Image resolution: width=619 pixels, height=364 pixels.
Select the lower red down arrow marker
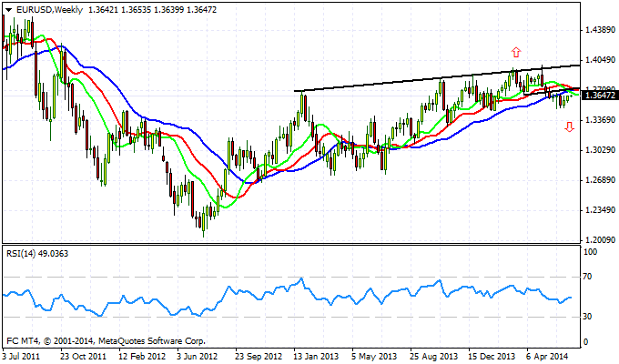click(x=569, y=126)
